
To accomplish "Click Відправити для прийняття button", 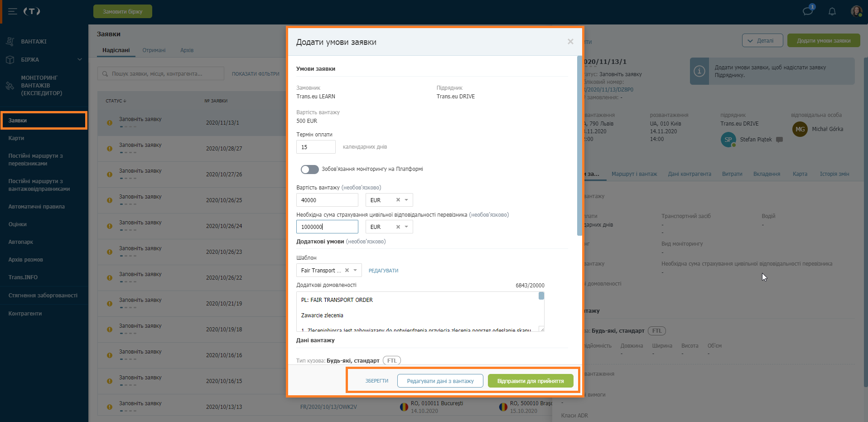I will [530, 381].
